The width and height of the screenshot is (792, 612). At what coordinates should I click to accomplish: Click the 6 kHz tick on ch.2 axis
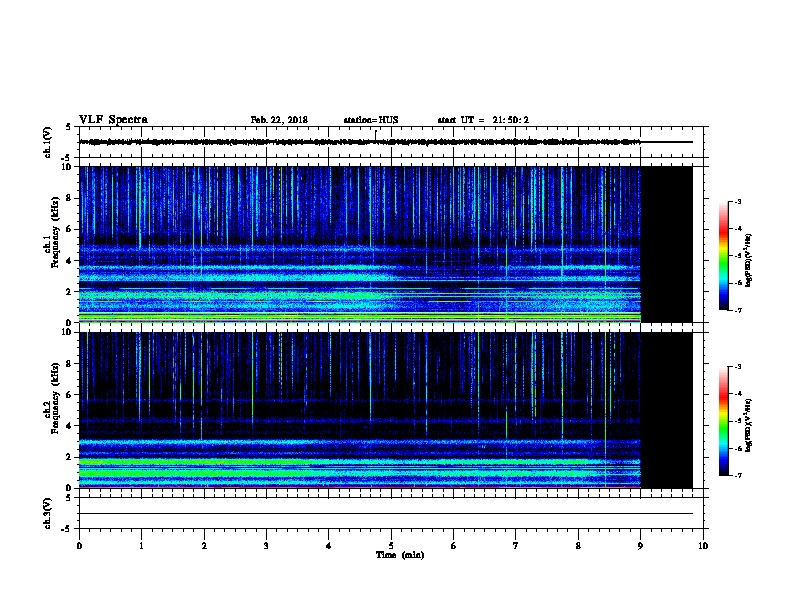click(69, 395)
